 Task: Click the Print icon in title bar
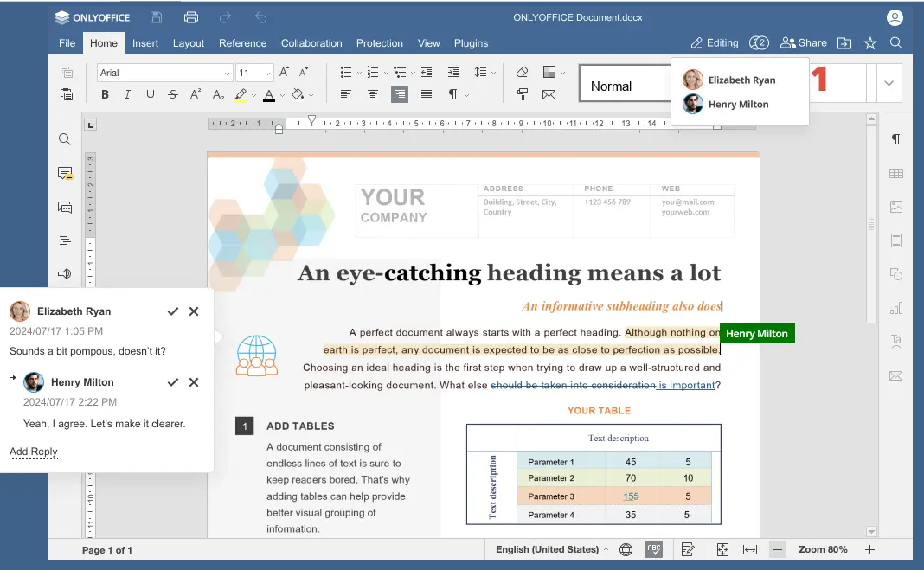point(191,18)
